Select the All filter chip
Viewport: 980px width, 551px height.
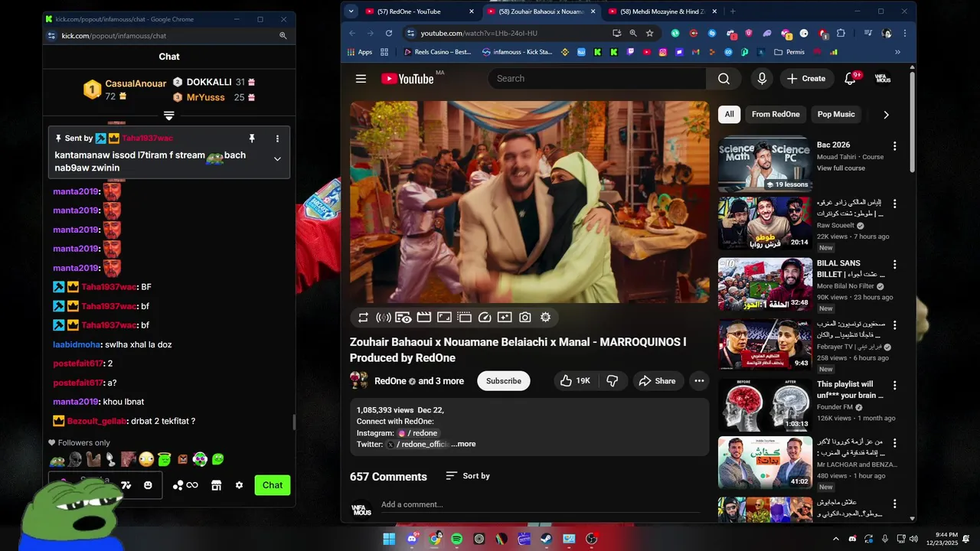pyautogui.click(x=730, y=114)
